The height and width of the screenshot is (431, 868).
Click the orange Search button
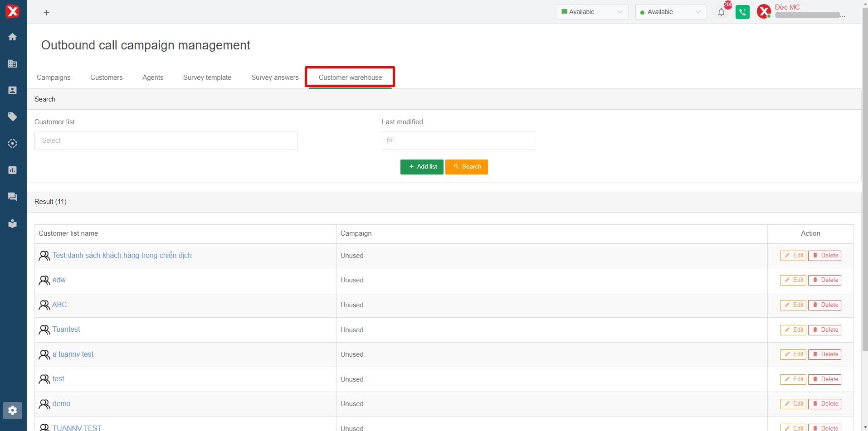tap(466, 167)
